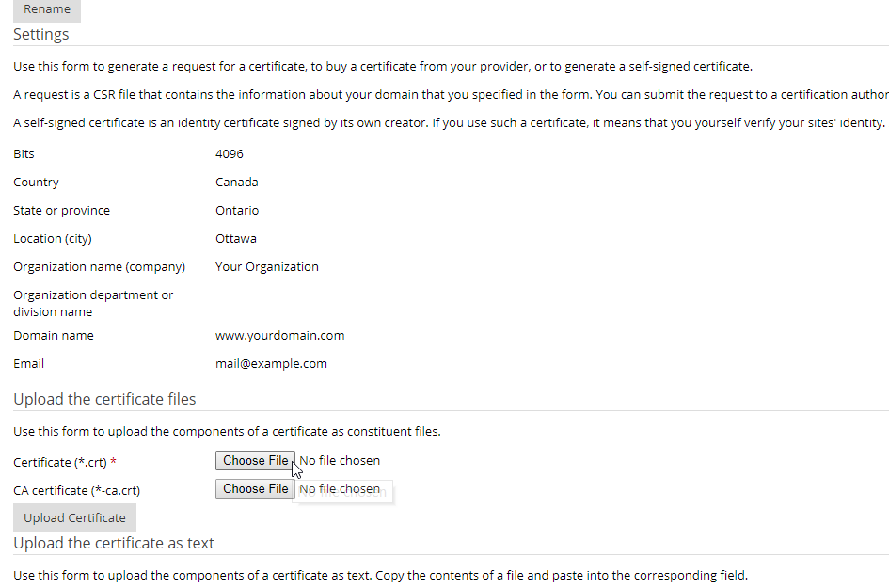The image size is (889, 588).
Task: Click the Rename button
Action: pos(47,9)
